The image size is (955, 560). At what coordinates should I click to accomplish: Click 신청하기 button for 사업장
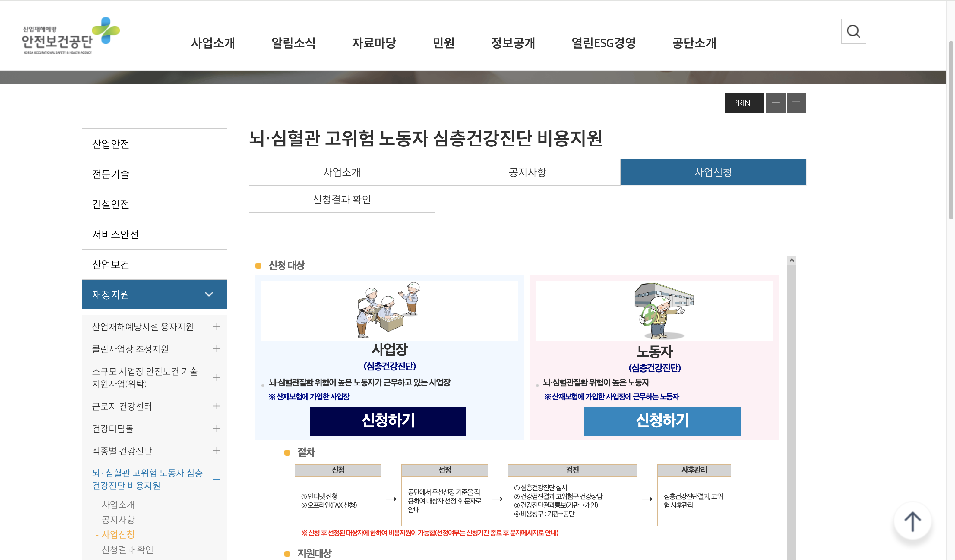388,421
